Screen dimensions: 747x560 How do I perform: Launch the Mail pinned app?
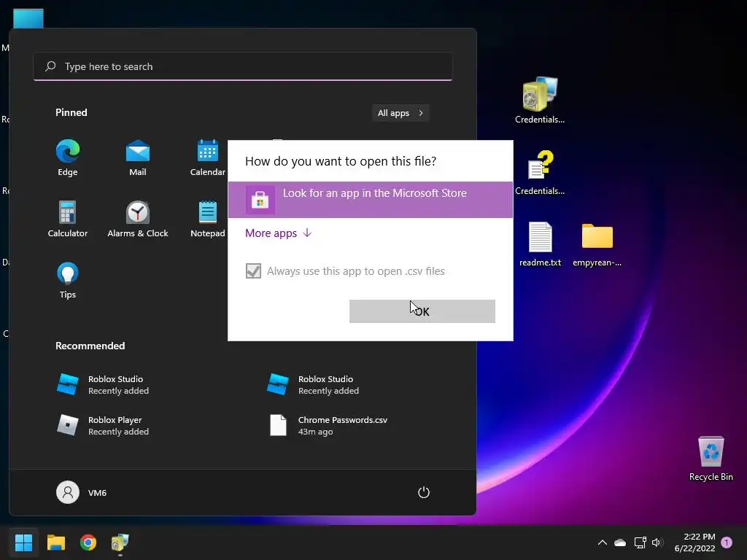click(138, 158)
